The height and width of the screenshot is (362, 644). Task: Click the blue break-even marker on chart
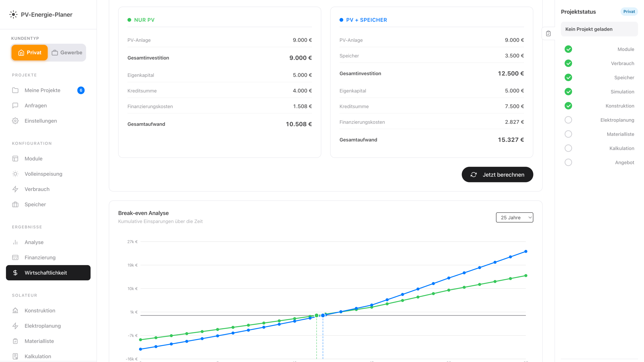click(x=323, y=315)
